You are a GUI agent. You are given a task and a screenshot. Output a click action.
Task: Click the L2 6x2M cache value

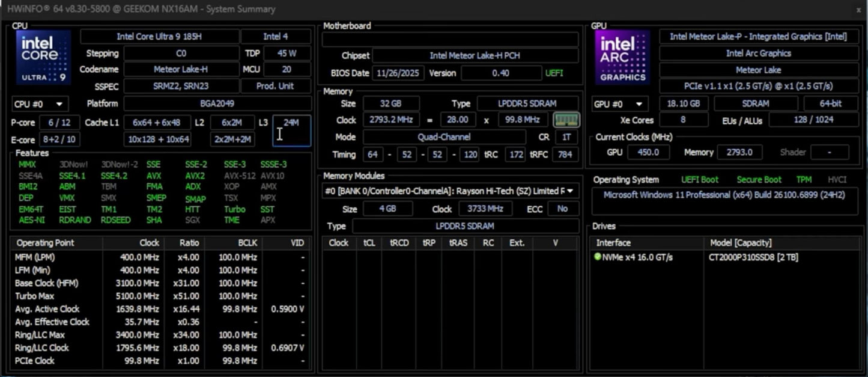tap(232, 123)
